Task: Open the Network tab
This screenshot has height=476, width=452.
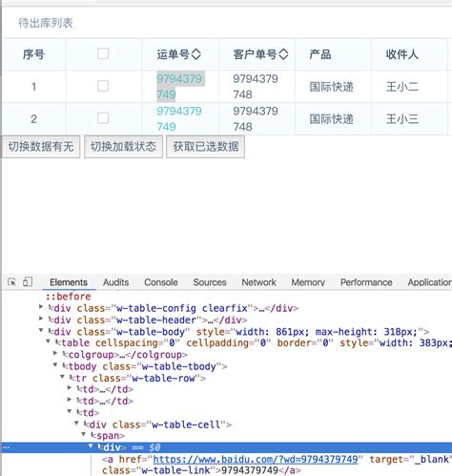Action: point(258,282)
